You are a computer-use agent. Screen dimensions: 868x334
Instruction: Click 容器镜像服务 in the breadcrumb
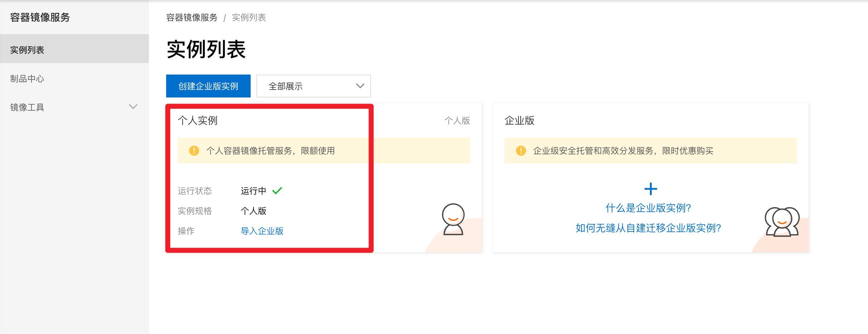pos(192,18)
